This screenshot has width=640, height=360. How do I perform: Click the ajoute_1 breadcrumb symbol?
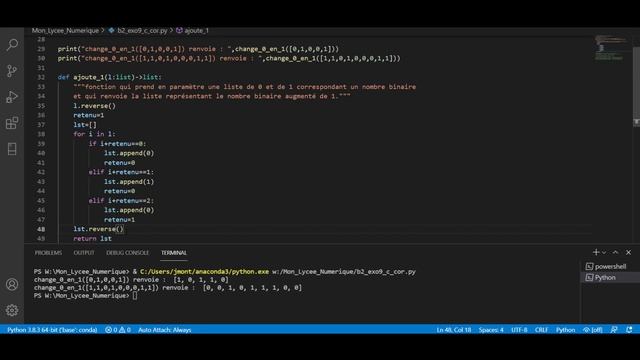(x=192, y=31)
